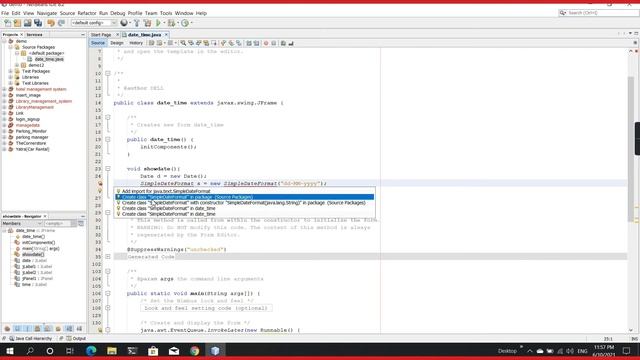This screenshot has height=360, width=640.
Task: Click the Stop Macro Recording icon
Action: coord(273,43)
